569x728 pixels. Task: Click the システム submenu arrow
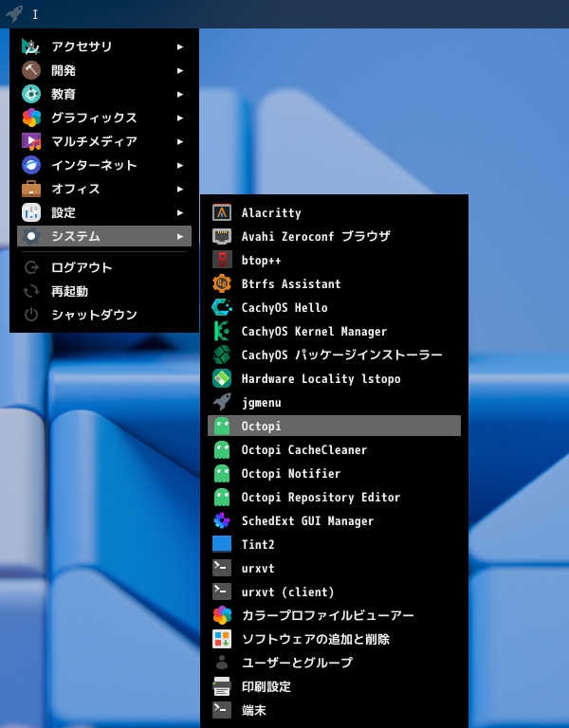click(180, 236)
